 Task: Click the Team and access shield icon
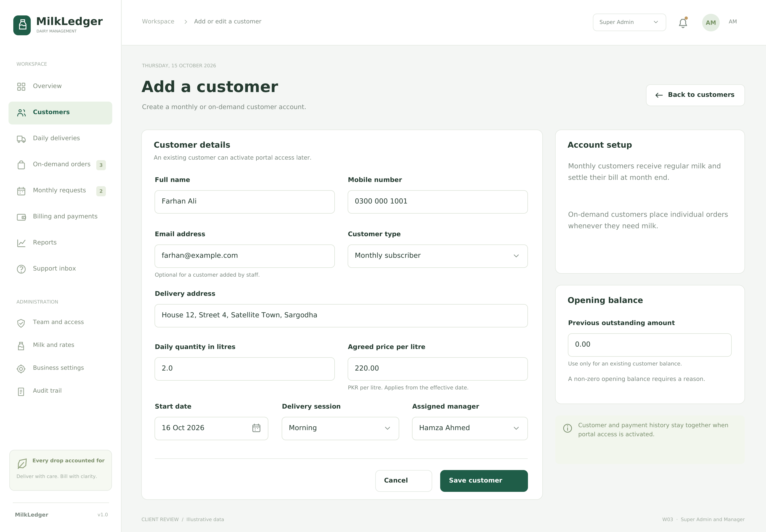click(x=21, y=323)
